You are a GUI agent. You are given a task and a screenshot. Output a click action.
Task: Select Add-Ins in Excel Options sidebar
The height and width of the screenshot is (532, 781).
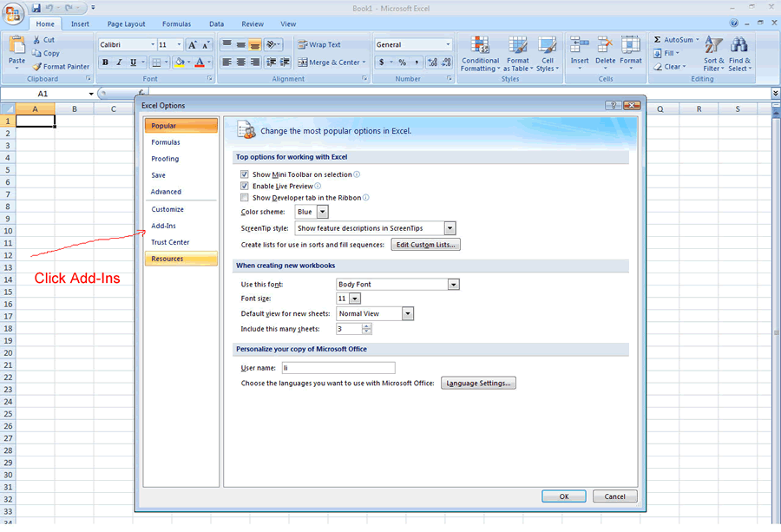click(180, 226)
